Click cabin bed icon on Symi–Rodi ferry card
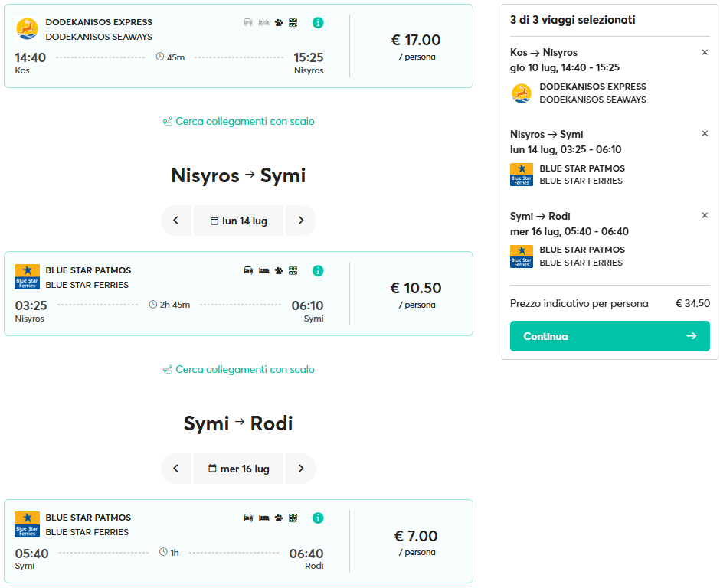Image resolution: width=720 pixels, height=588 pixels. pos(263,518)
